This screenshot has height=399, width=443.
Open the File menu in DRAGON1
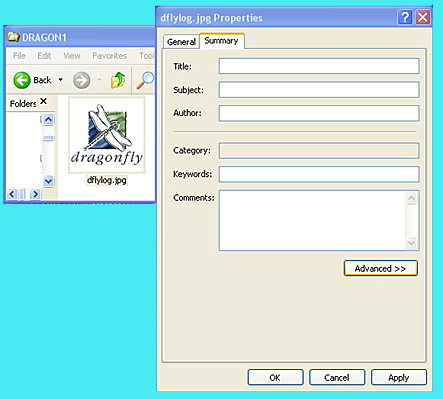click(19, 56)
